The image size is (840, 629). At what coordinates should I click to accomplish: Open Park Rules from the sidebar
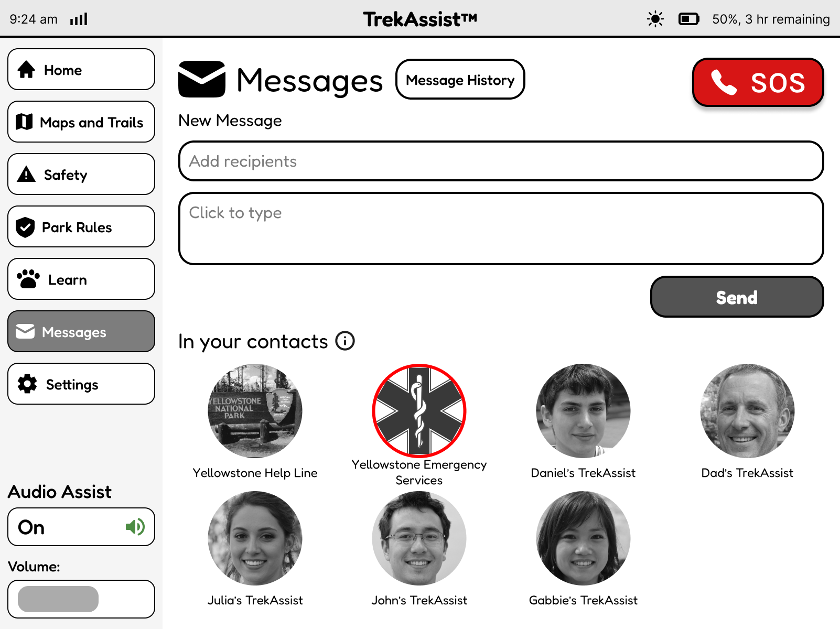[81, 226]
